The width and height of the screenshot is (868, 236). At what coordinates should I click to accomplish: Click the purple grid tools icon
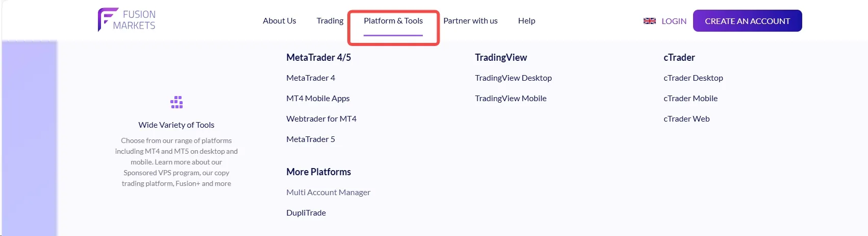point(176,102)
